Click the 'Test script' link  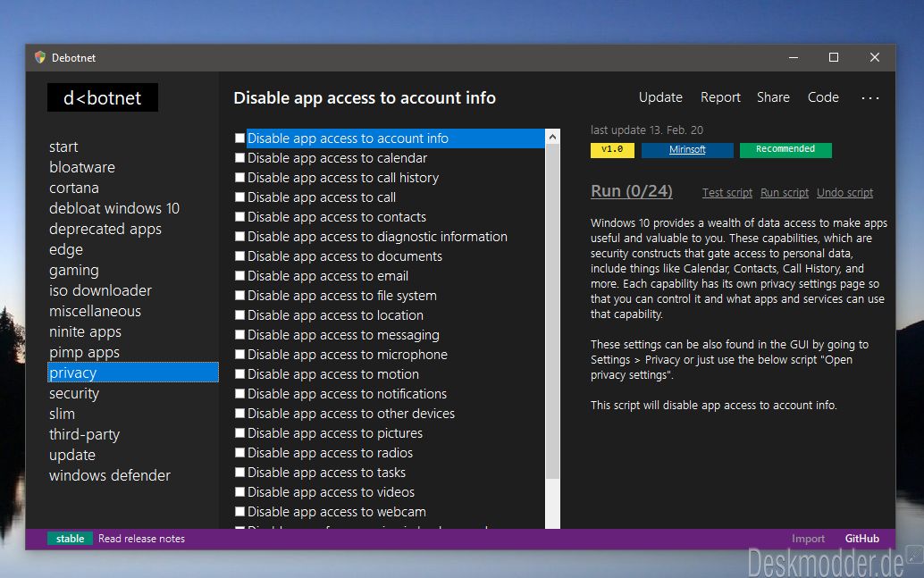pyautogui.click(x=727, y=193)
